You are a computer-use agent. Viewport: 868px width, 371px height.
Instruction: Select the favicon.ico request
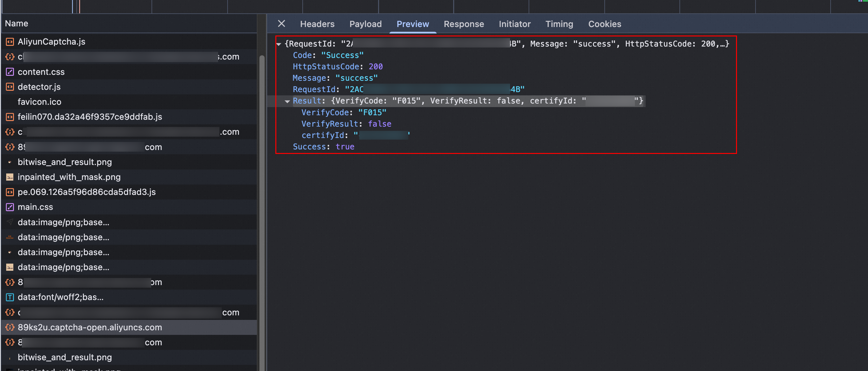point(39,102)
